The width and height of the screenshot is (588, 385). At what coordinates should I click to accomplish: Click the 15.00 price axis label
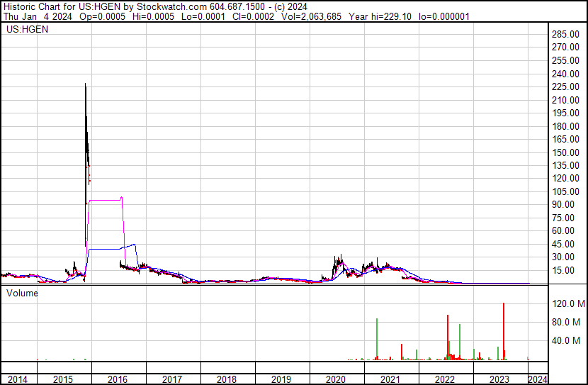click(x=569, y=270)
